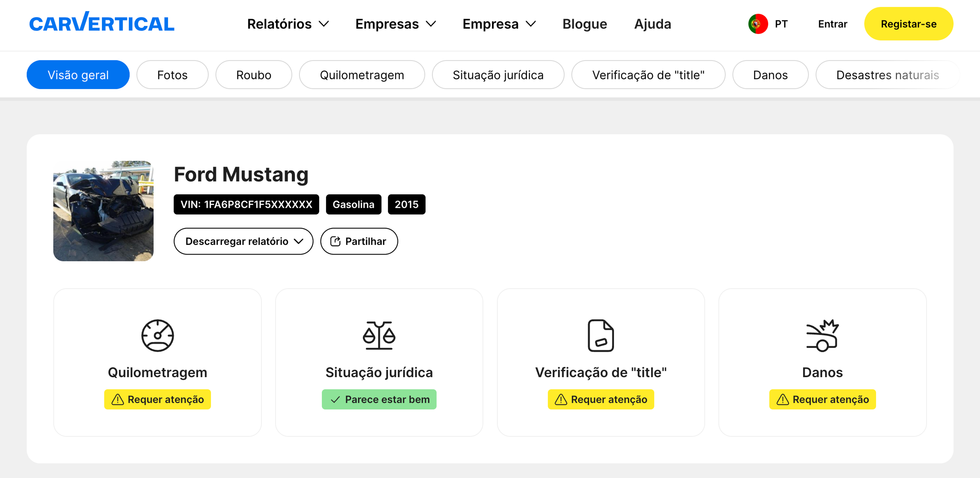980x478 pixels.
Task: Click the Gasolina tag
Action: tap(353, 204)
